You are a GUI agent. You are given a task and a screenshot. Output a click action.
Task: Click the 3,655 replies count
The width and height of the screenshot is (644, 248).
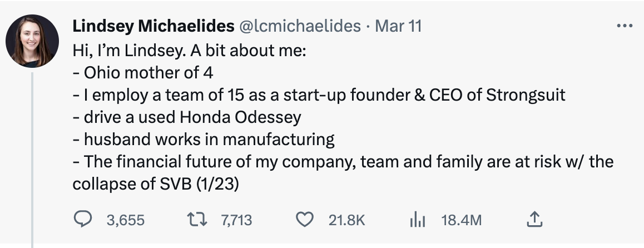coord(125,220)
